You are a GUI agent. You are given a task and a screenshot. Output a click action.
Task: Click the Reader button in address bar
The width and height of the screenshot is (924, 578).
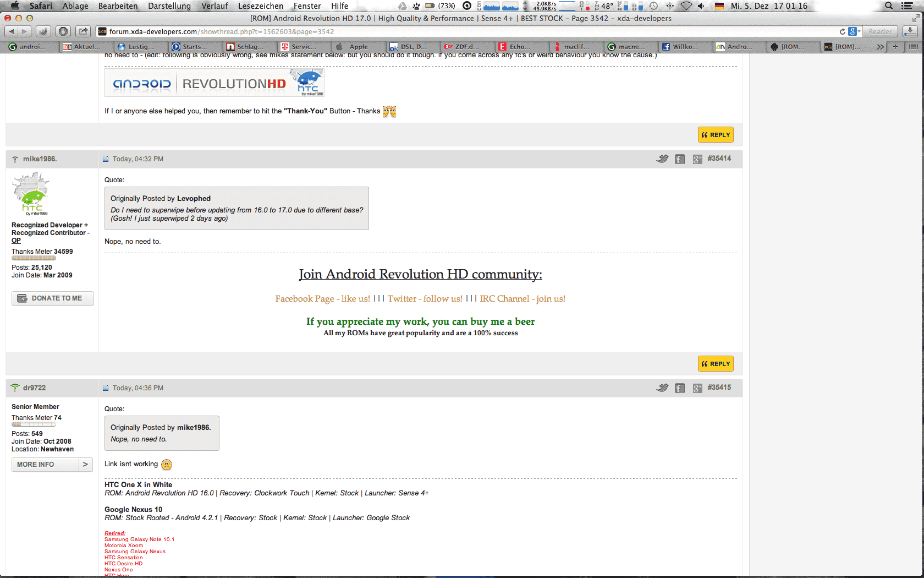(x=880, y=31)
